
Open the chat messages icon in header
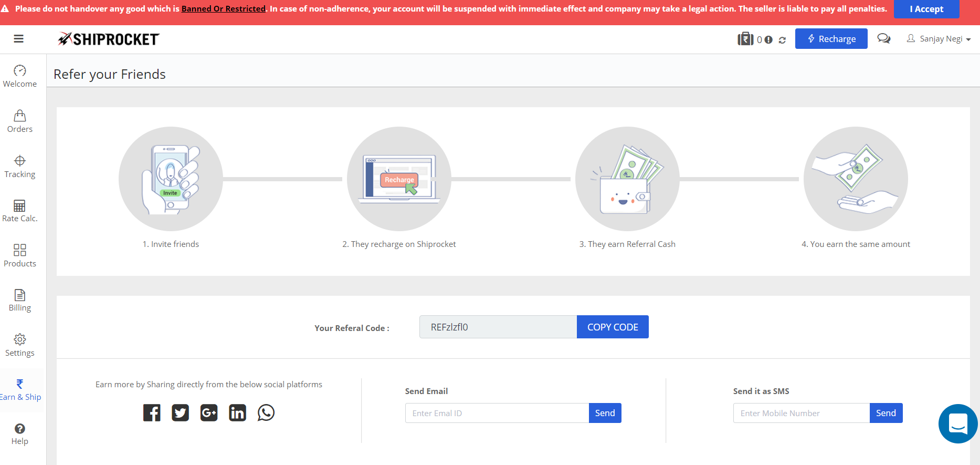[x=884, y=39]
